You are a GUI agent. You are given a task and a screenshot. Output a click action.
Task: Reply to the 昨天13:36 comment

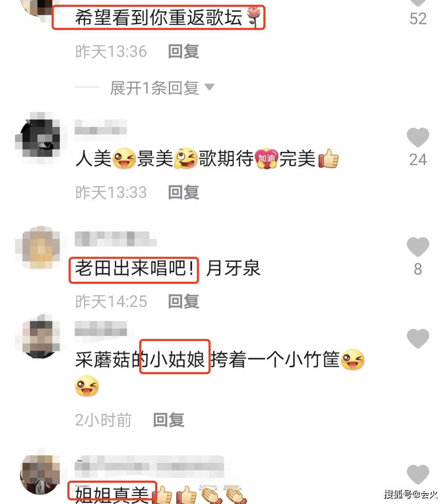pyautogui.click(x=184, y=51)
